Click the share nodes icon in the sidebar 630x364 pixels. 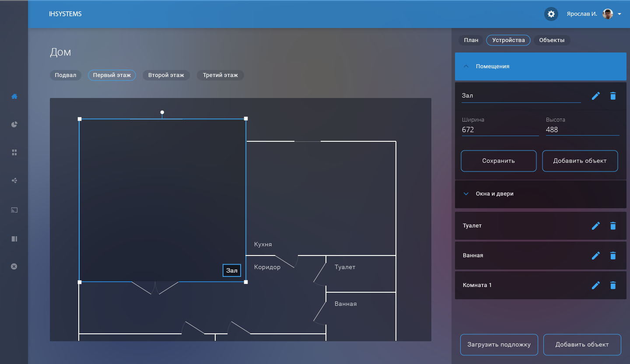click(14, 180)
